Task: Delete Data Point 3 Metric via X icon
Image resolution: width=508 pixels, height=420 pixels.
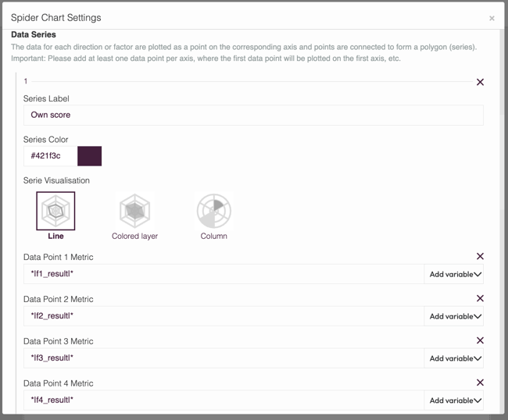Action: tap(480, 340)
